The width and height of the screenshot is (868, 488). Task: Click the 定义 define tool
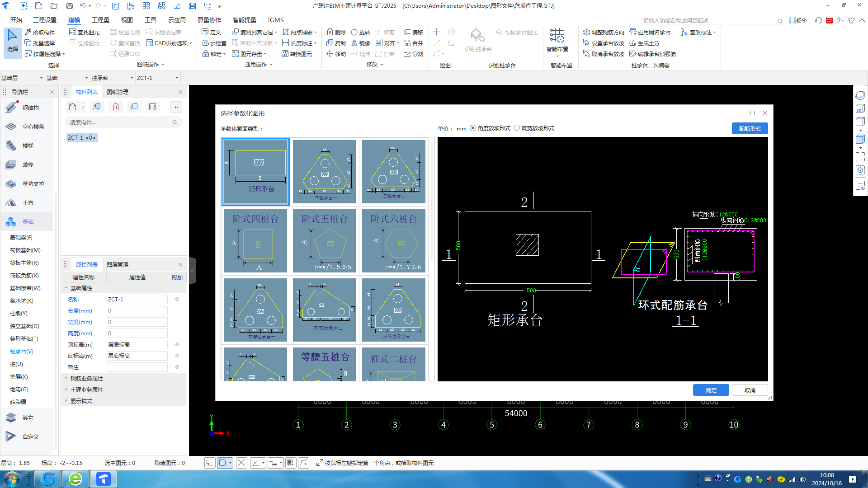pos(211,32)
